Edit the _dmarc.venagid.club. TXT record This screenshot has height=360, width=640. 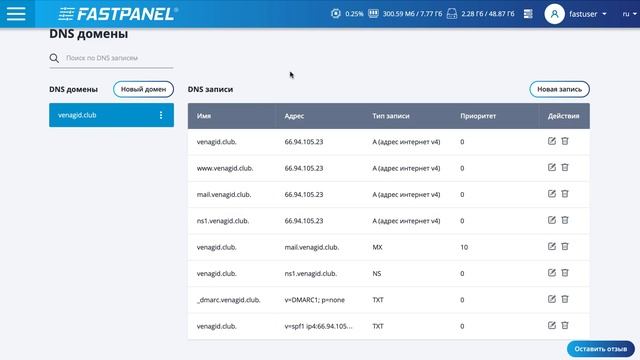[x=551, y=299]
